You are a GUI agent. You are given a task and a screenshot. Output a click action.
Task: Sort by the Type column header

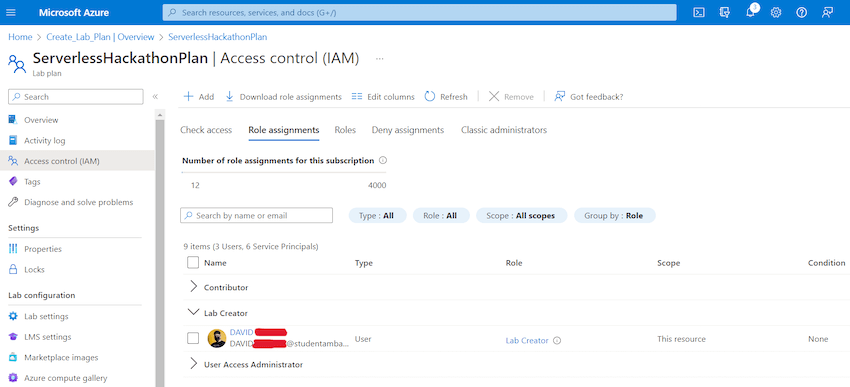click(364, 263)
